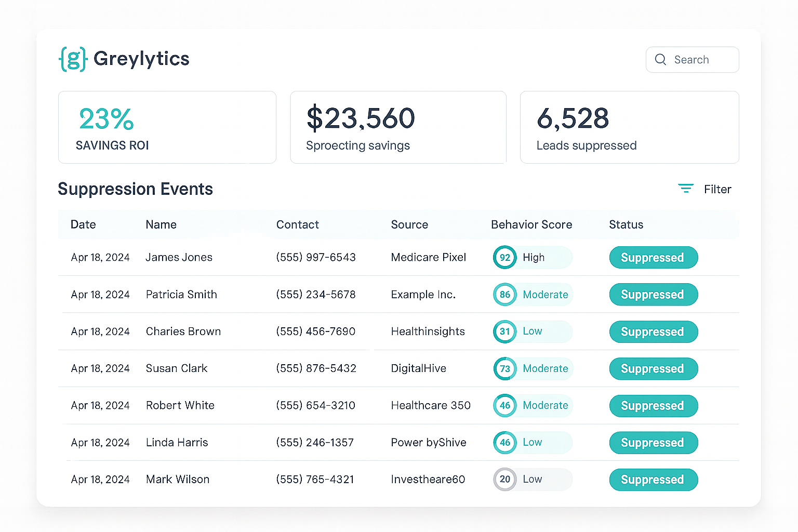Click the 86 score badge for Patricia Smith
The width and height of the screenshot is (798, 532).
tap(504, 295)
